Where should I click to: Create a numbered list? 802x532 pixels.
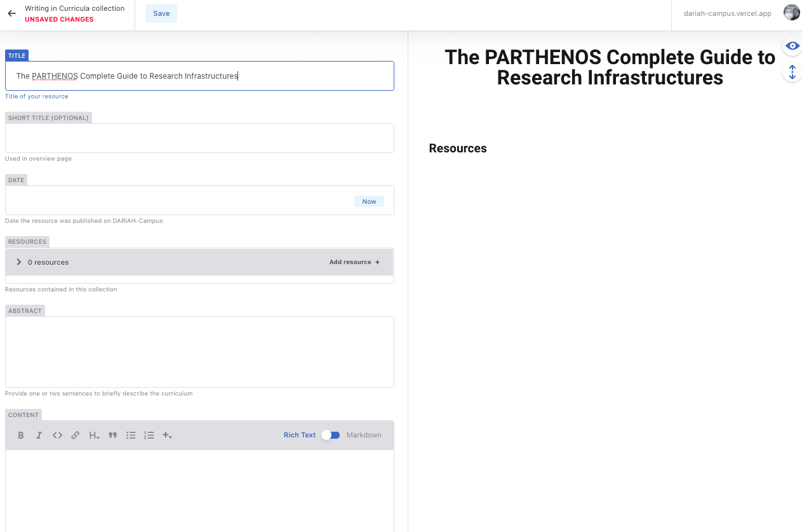tap(149, 436)
